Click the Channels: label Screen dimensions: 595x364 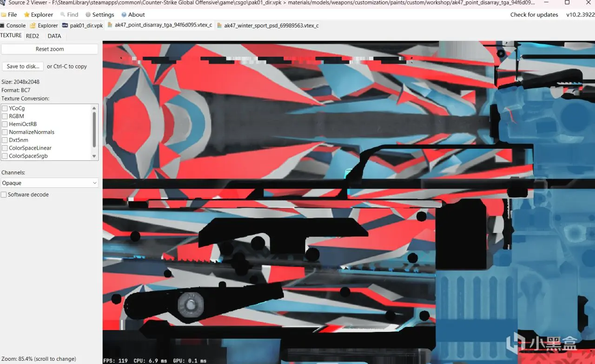[13, 172]
